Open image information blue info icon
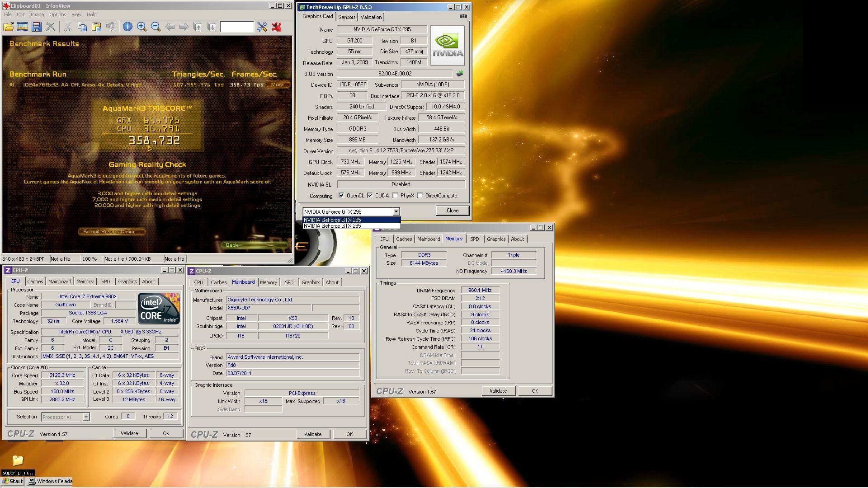The image size is (868, 488). click(x=127, y=27)
